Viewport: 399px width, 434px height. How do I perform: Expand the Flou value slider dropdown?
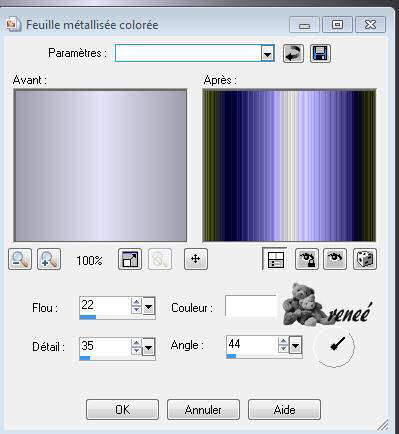point(149,306)
